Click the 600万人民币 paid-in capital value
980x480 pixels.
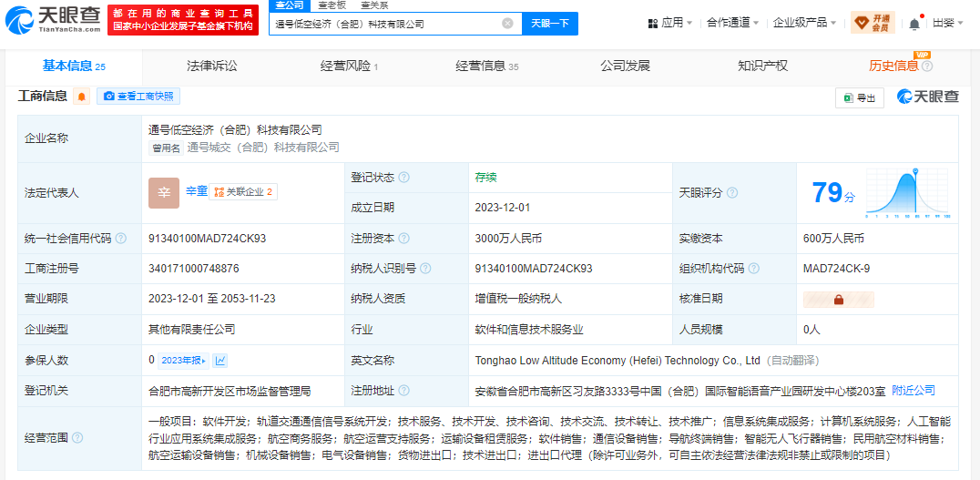tap(833, 238)
